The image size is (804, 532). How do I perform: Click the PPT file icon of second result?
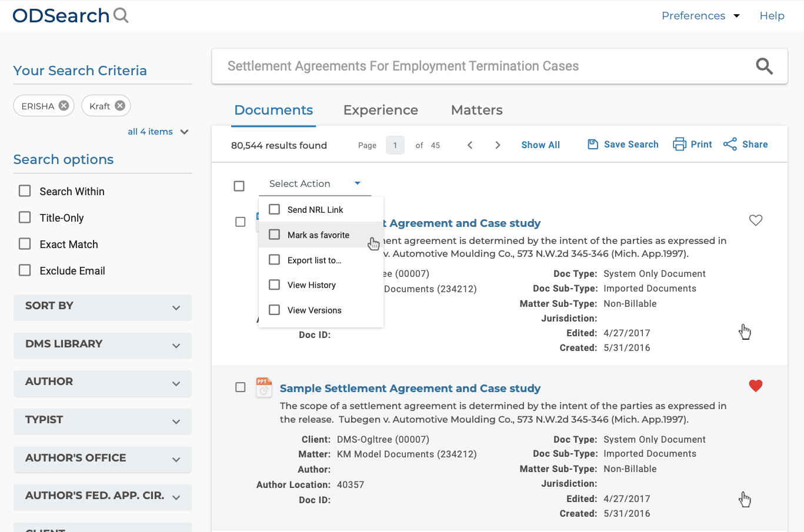[x=263, y=388]
